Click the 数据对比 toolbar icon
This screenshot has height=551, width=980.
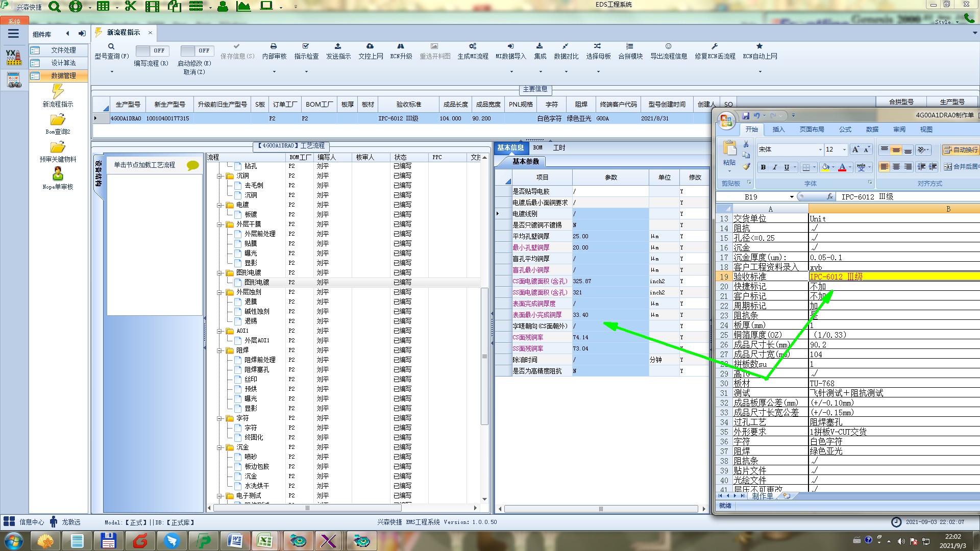(x=566, y=46)
